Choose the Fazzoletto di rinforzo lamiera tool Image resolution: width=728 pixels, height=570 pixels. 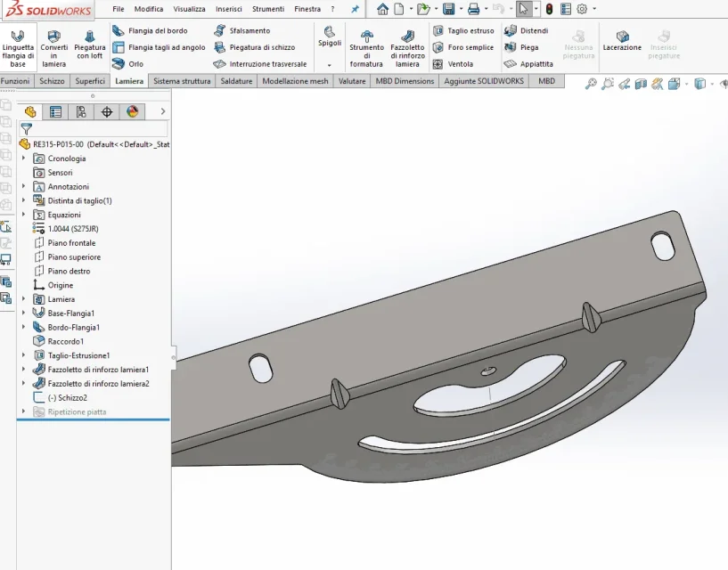(x=407, y=48)
